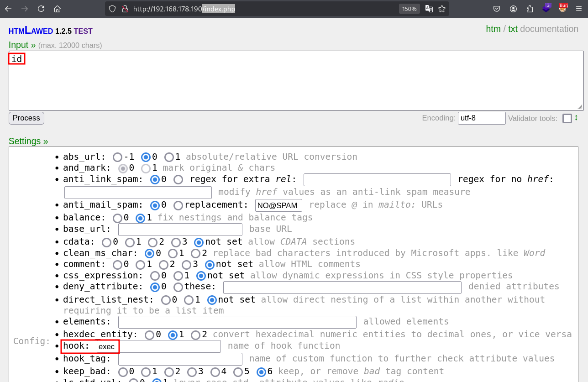Reload the current page
This screenshot has width=588, height=382.
41,9
